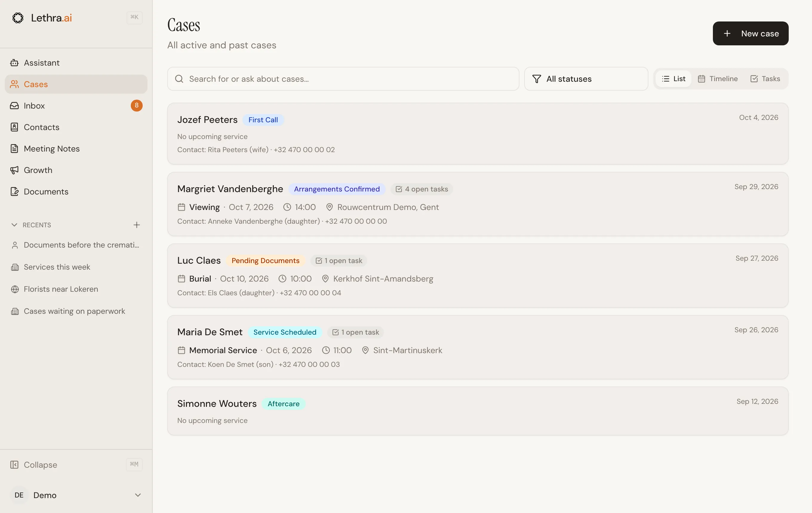This screenshot has width=812, height=513.
Task: Click the Lethra.ai logo icon
Action: pos(18,18)
